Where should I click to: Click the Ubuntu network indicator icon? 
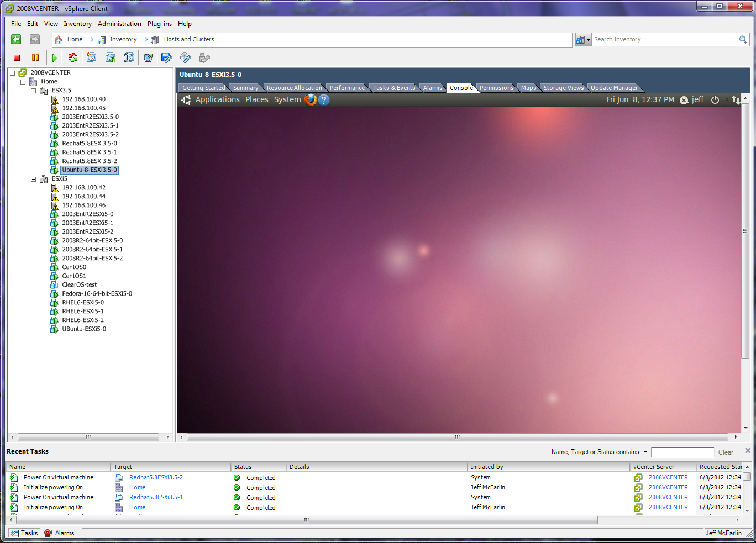coord(736,100)
